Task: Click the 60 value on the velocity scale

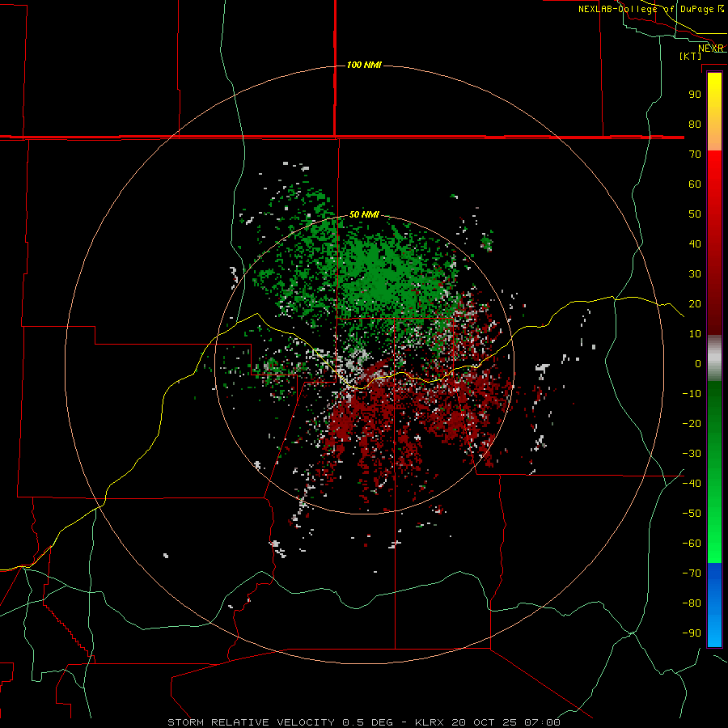Action: pos(695,184)
